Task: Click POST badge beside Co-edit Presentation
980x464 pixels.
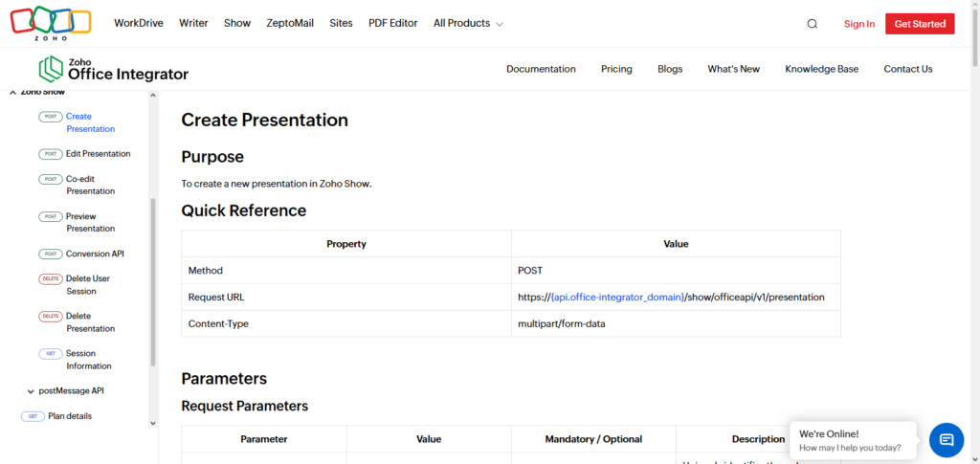Action: tap(51, 179)
